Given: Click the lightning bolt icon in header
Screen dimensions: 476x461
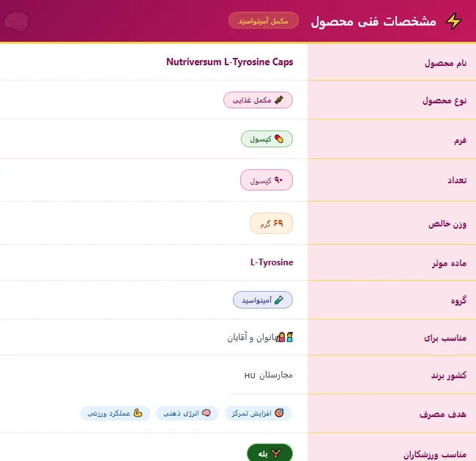Looking at the screenshot, I should (453, 21).
